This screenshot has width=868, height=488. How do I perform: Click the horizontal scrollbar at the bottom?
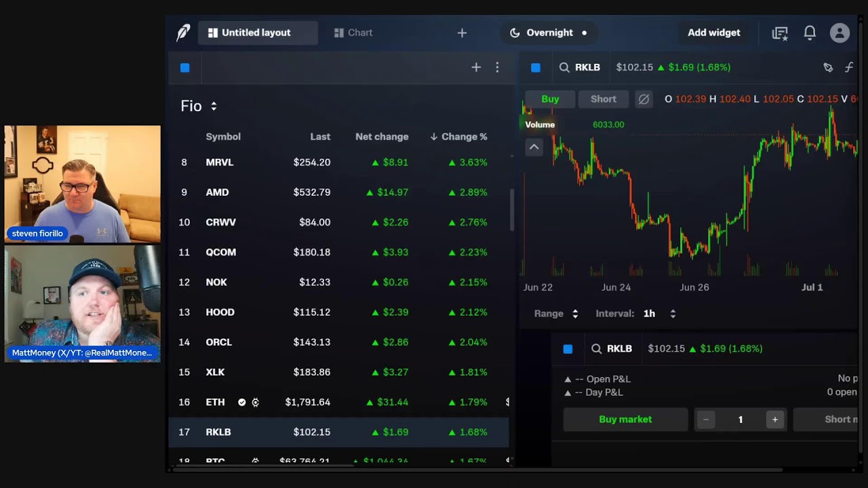(x=478, y=469)
